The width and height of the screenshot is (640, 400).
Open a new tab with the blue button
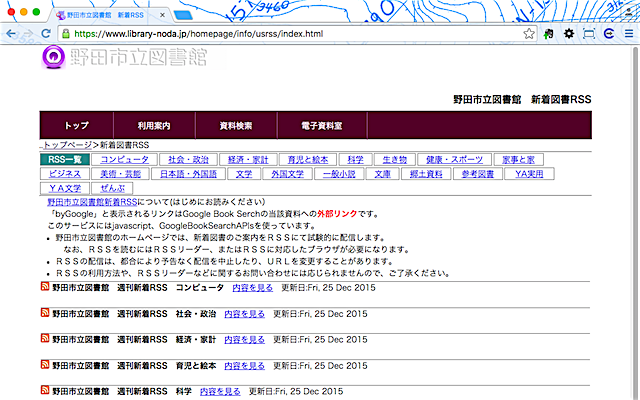183,16
